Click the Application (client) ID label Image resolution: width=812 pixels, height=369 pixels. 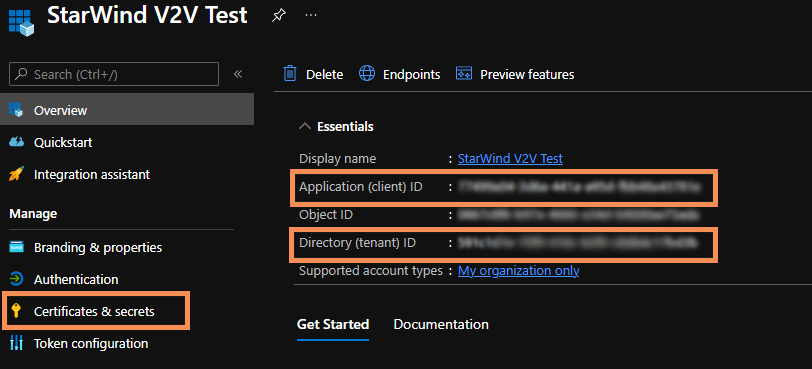(361, 187)
